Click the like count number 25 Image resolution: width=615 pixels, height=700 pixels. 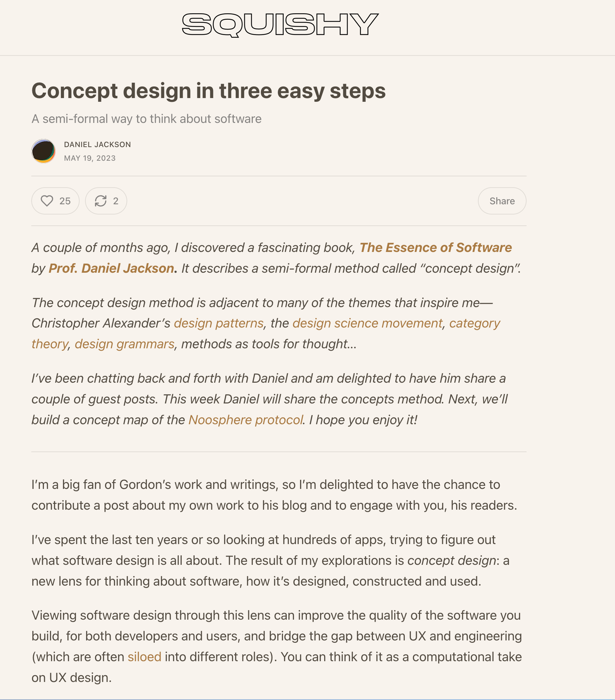(x=65, y=201)
